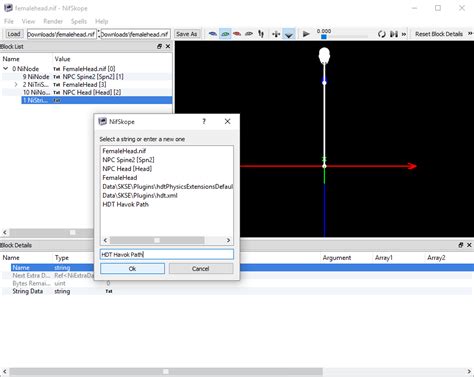Click Block List Name column header

(11, 59)
